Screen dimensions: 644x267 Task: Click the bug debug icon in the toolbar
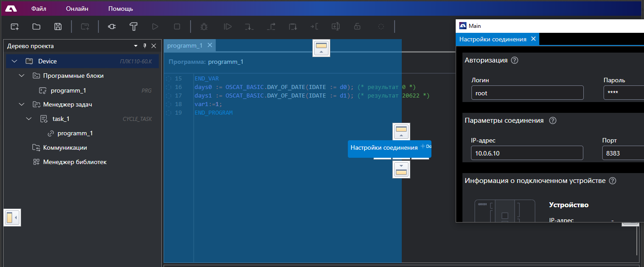[x=204, y=27]
